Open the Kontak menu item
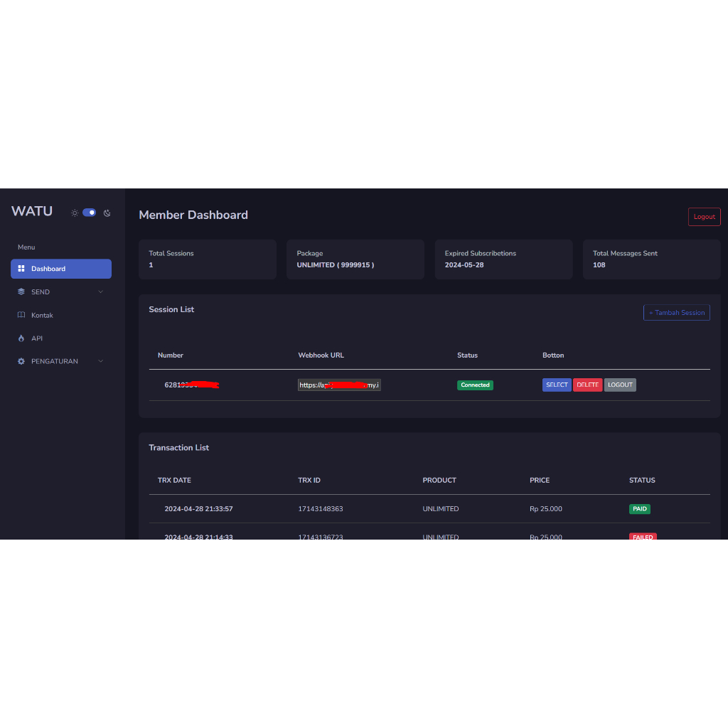728x728 pixels. click(x=42, y=315)
